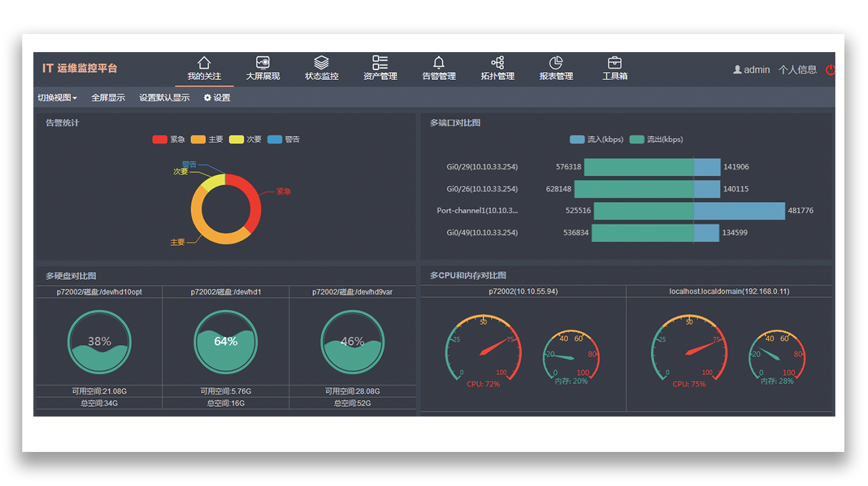
Task: Toggle the red 紧急 legend swatch
Action: pos(160,140)
